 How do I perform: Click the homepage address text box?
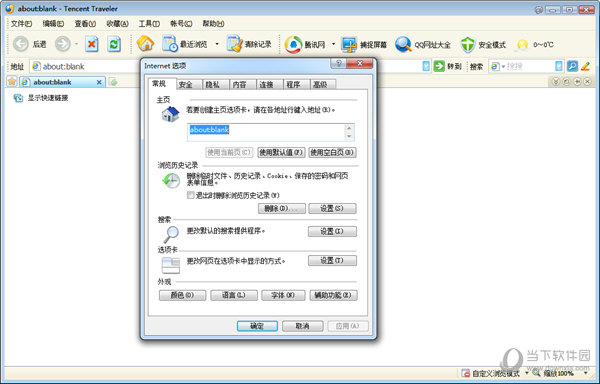tap(270, 132)
